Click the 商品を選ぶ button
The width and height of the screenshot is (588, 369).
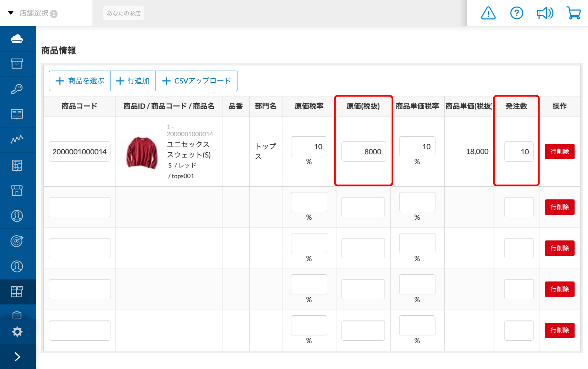(80, 81)
